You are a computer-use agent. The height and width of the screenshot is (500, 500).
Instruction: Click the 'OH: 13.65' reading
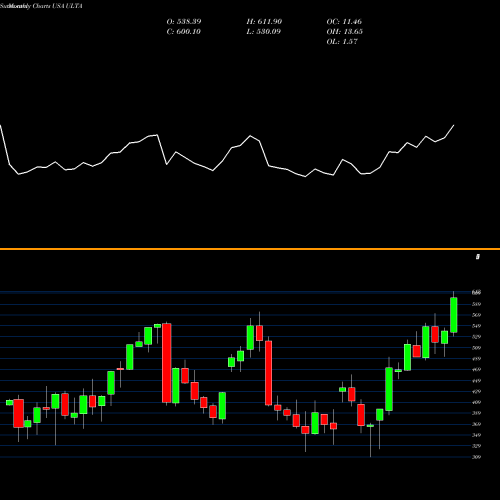345,32
